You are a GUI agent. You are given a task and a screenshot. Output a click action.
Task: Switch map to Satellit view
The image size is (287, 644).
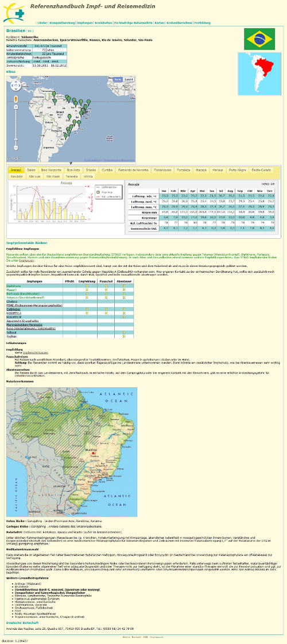click(x=129, y=79)
